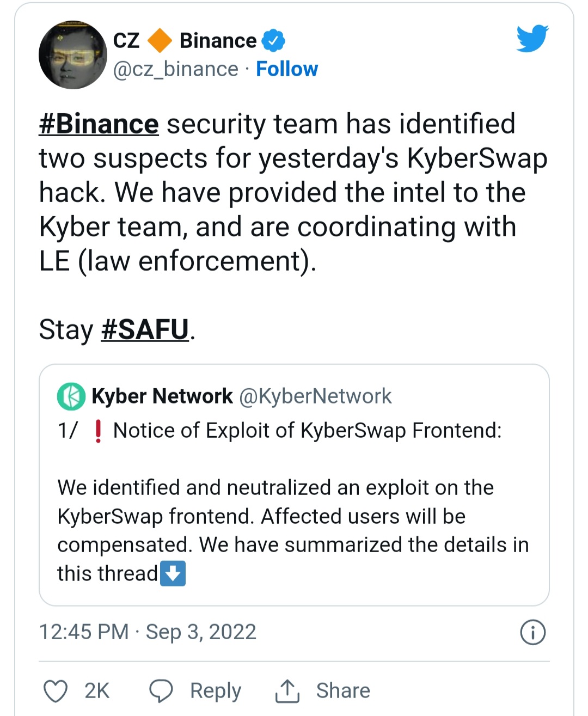The width and height of the screenshot is (588, 716).
Task: Click the share upload arrow icon
Action: [287, 691]
